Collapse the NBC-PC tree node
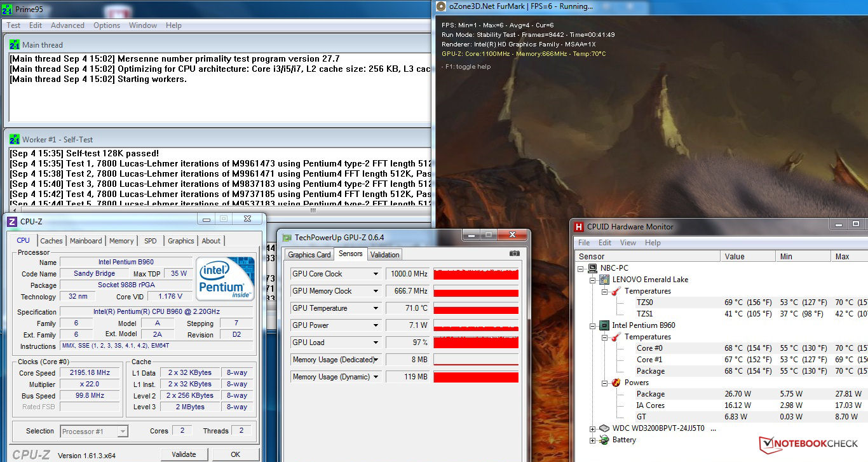Viewport: 868px width, 462px height. tap(581, 268)
